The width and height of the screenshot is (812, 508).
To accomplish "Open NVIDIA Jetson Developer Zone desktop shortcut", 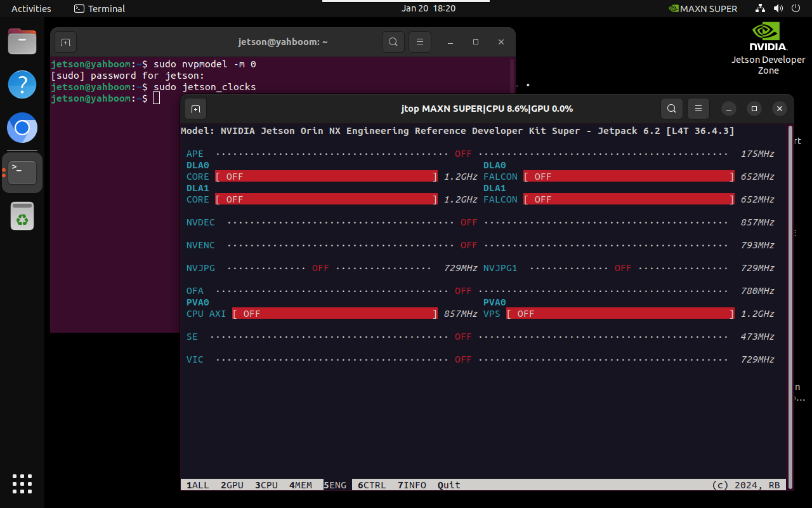I will tap(768, 48).
